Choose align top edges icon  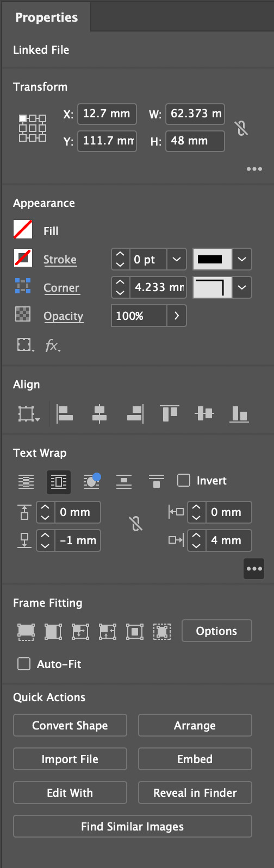[x=170, y=414]
